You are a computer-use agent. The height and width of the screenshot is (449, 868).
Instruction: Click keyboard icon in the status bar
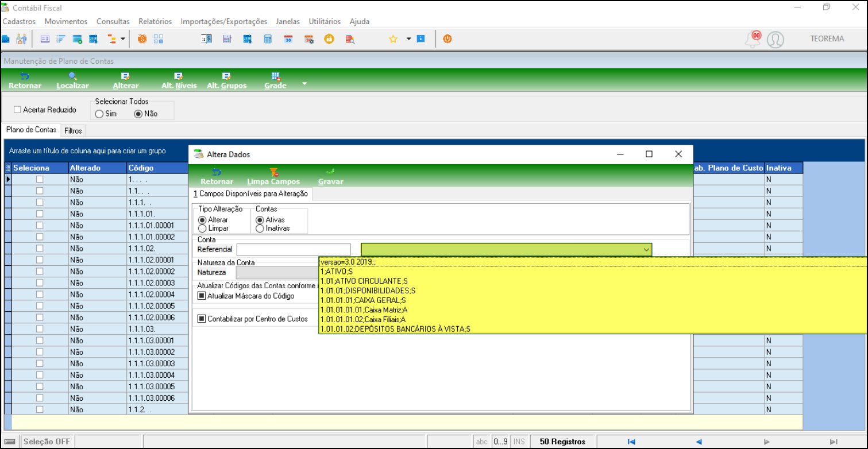(x=10, y=442)
